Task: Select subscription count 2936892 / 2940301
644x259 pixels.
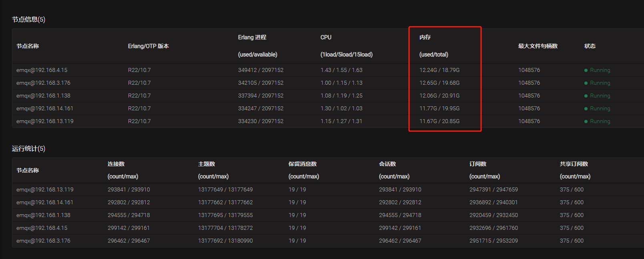Action: (x=494, y=202)
